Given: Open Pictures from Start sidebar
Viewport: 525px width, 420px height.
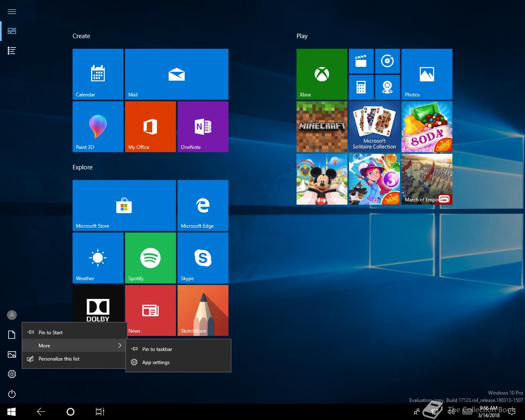Looking at the screenshot, I should [12, 354].
